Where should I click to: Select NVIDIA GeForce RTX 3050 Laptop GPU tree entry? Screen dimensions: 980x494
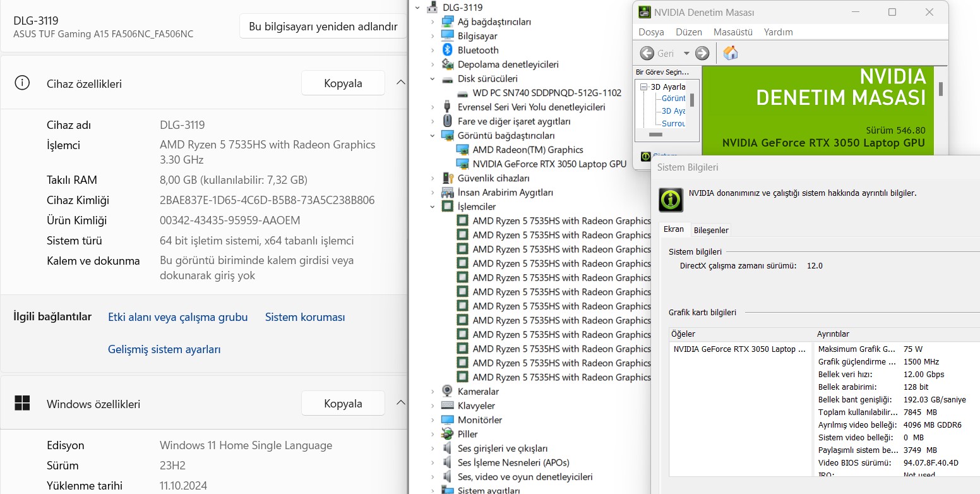click(x=549, y=164)
